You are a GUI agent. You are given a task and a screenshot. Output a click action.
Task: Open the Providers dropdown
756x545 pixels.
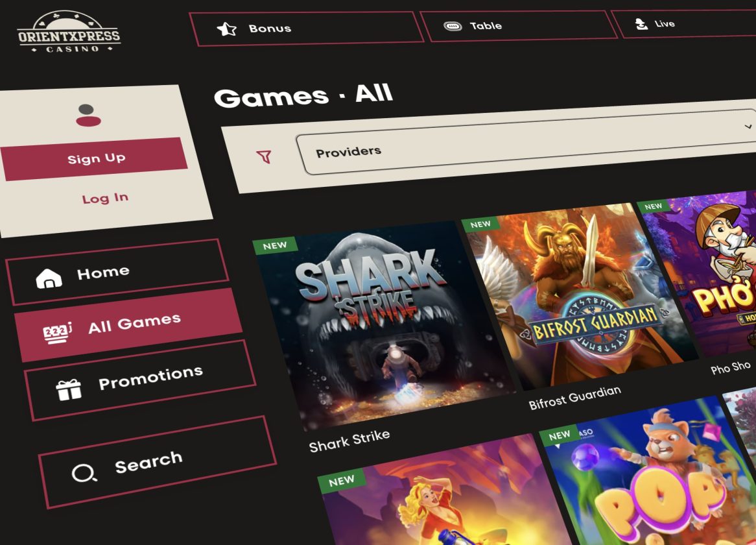coord(526,142)
